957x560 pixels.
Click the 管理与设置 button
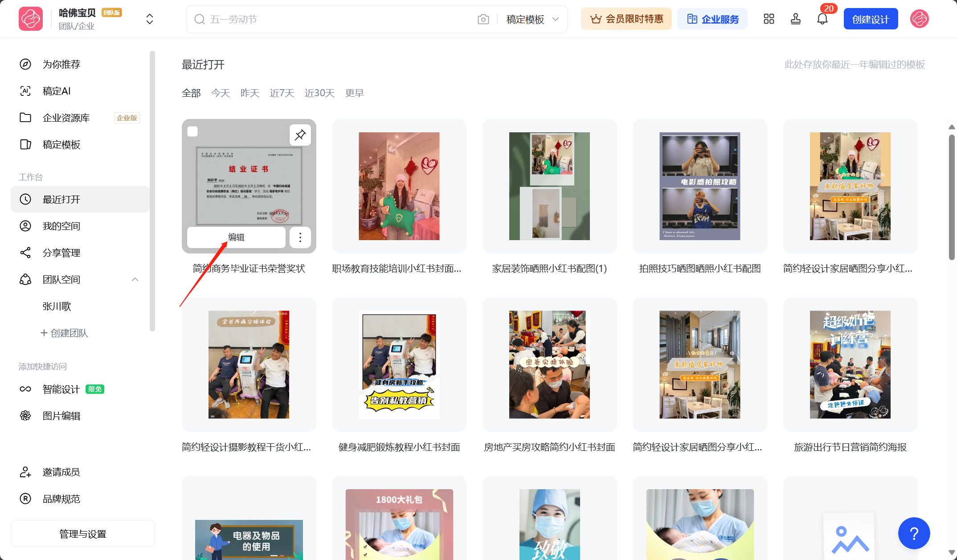point(83,533)
